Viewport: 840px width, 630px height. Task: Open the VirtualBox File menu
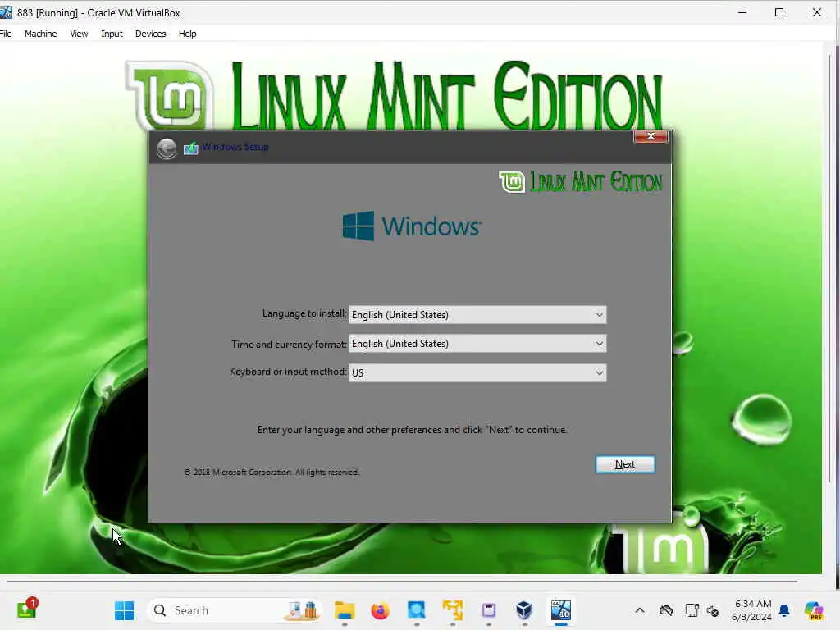coord(6,33)
